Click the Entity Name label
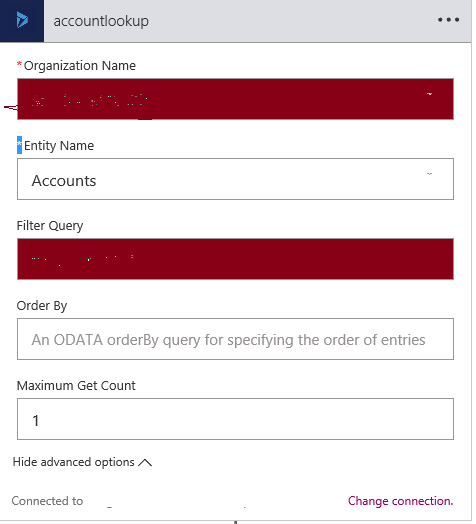Image resolution: width=476 pixels, height=524 pixels. (x=59, y=146)
